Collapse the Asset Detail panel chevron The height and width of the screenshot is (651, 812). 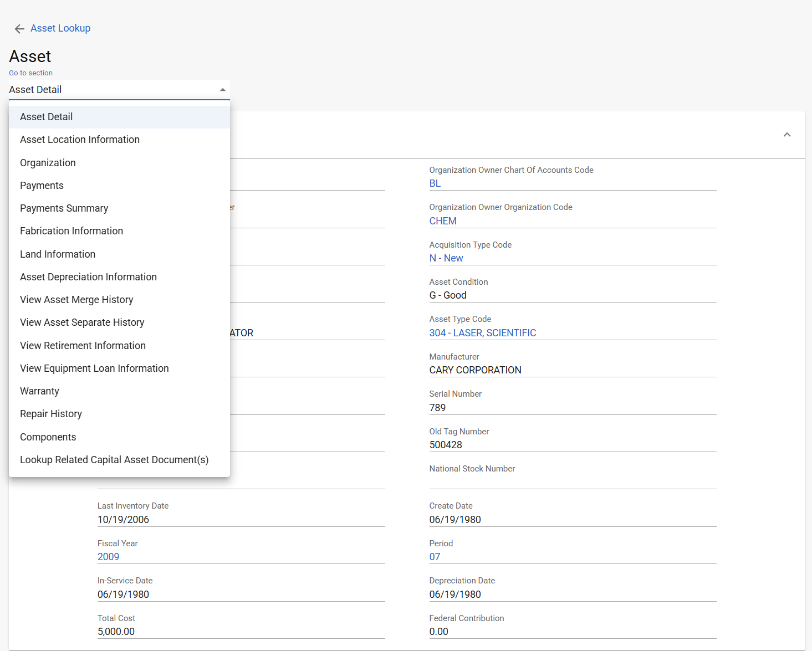click(787, 135)
